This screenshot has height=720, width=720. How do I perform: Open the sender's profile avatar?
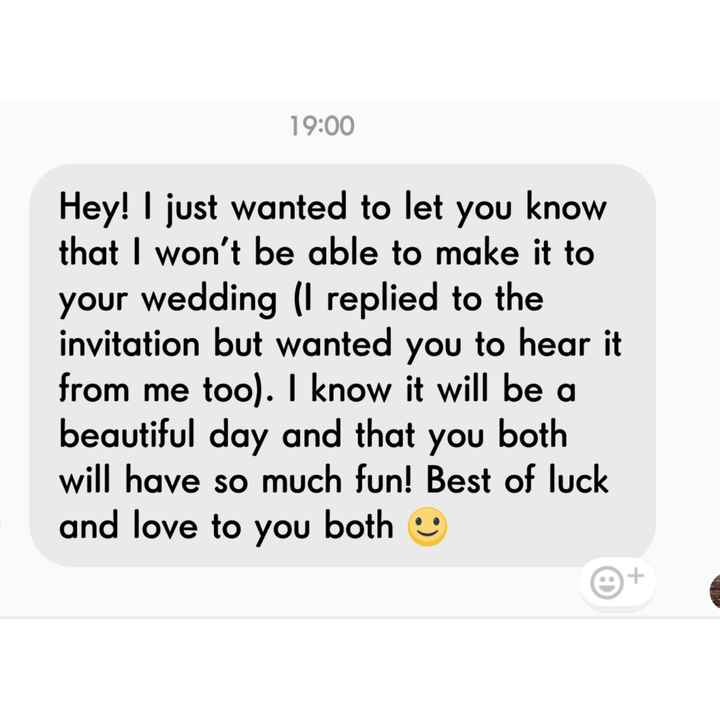pos(714,592)
